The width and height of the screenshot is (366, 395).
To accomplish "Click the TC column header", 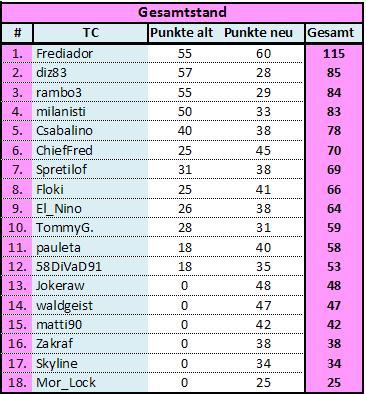I will pos(91,33).
